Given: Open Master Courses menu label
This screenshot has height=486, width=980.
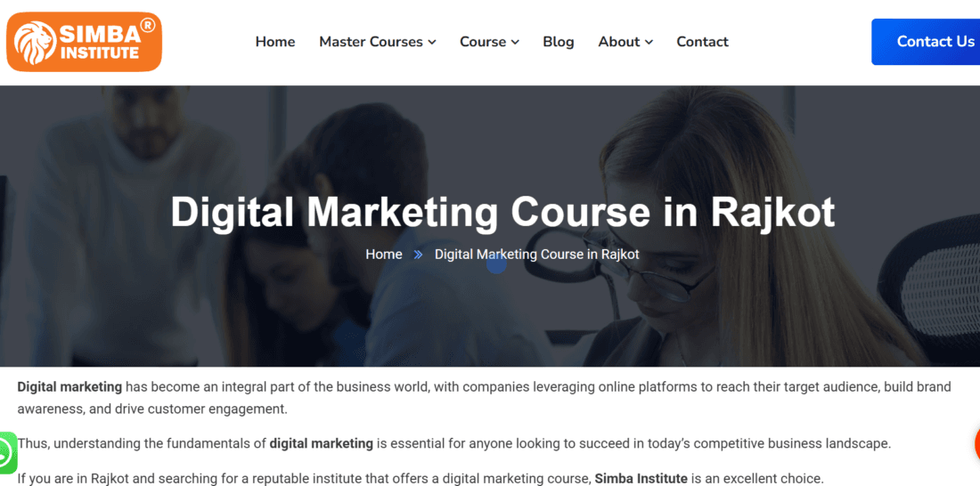Looking at the screenshot, I should click(x=372, y=42).
